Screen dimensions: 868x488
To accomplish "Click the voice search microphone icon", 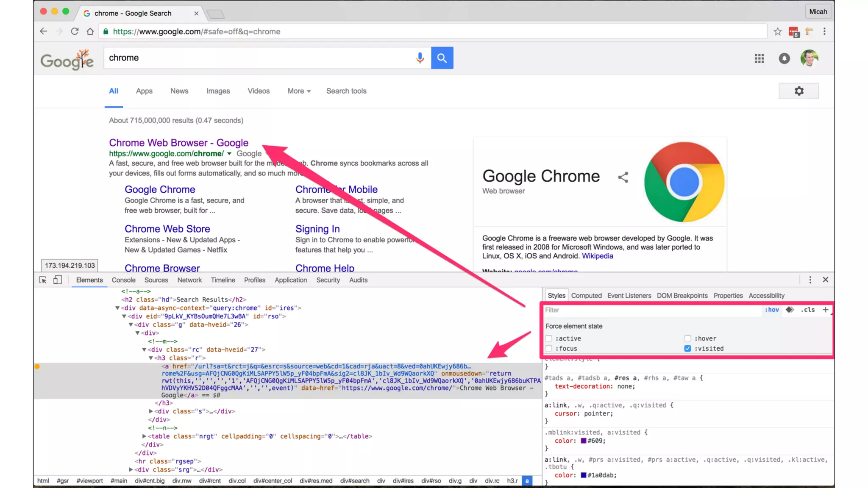I will (x=420, y=58).
